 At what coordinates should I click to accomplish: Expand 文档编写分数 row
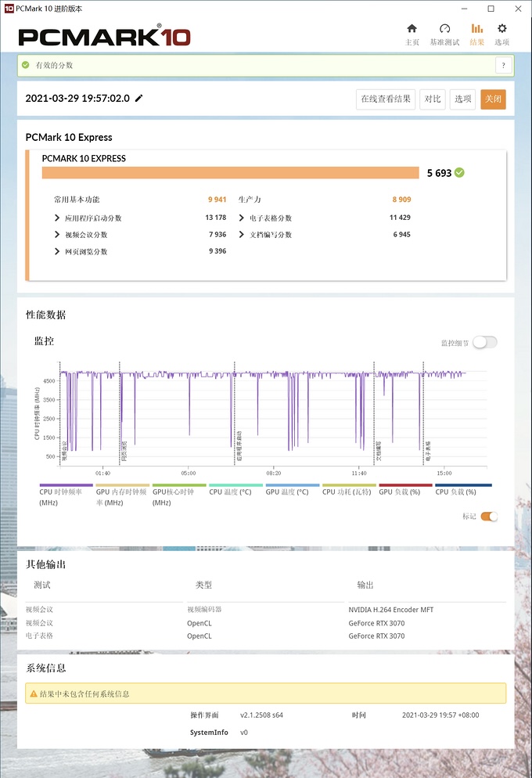click(x=242, y=235)
